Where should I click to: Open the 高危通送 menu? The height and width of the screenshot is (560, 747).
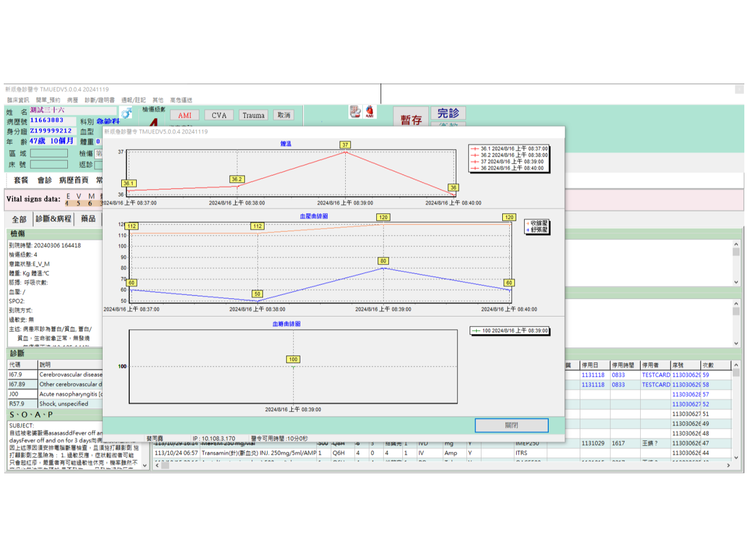pos(181,100)
